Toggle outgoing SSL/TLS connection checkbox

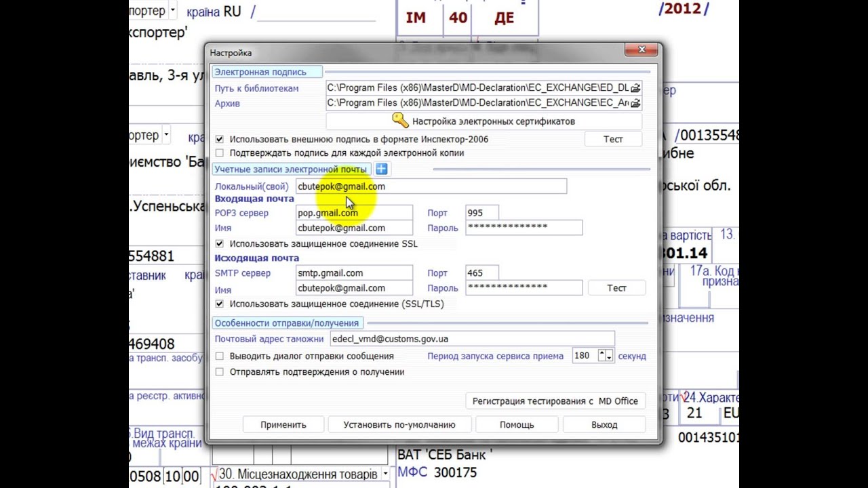point(219,304)
